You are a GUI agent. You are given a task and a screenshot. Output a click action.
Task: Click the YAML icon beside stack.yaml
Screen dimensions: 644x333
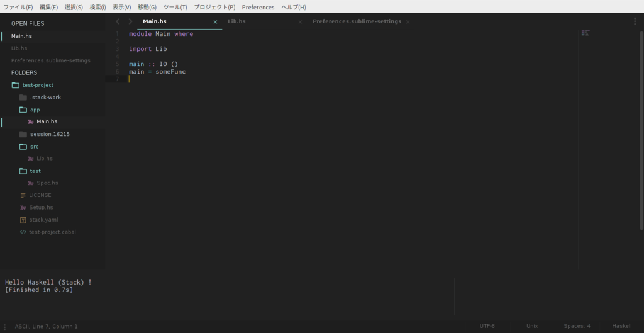click(23, 220)
